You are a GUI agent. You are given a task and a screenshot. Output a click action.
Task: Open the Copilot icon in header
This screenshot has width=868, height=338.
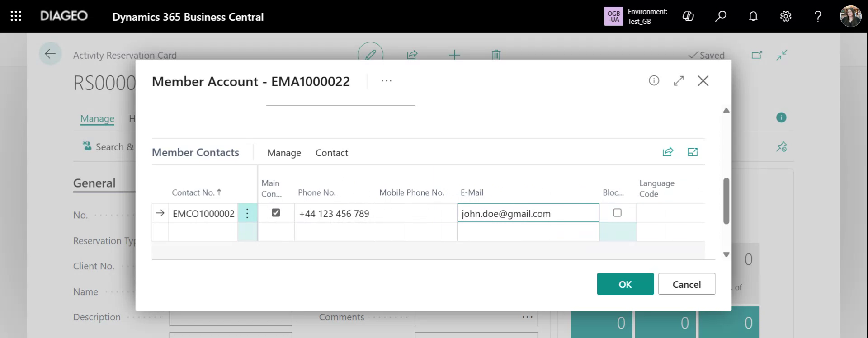pos(688,16)
